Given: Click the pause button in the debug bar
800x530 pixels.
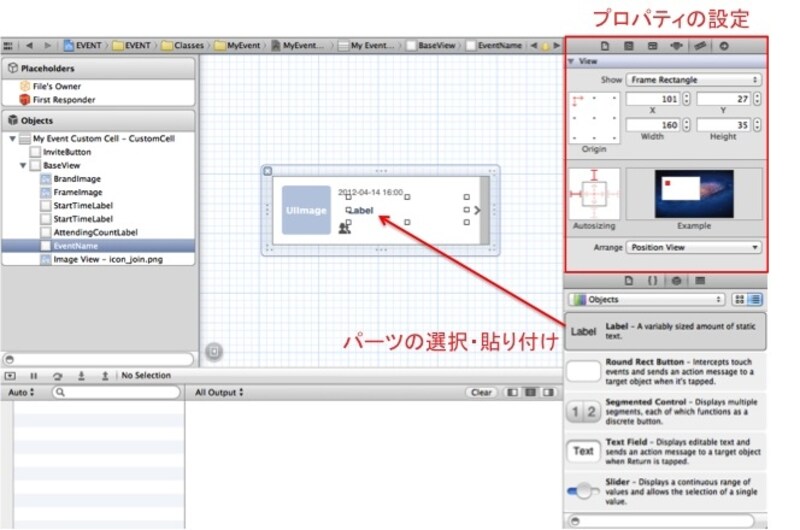Looking at the screenshot, I should pyautogui.click(x=33, y=376).
